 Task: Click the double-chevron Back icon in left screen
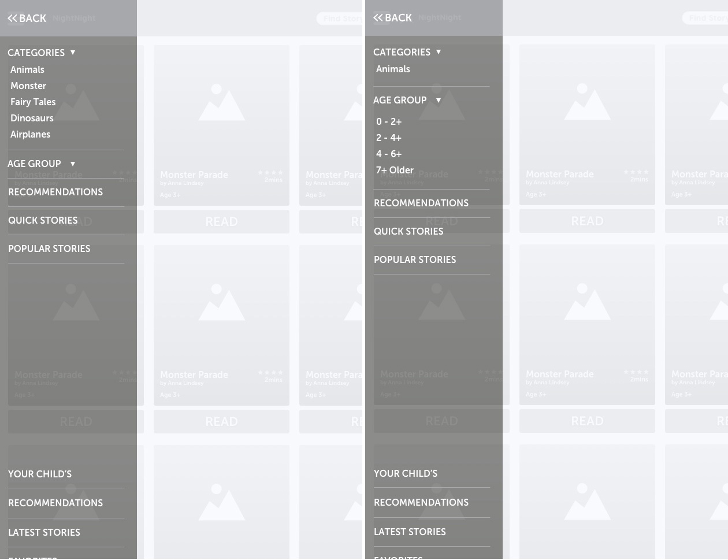coord(12,18)
